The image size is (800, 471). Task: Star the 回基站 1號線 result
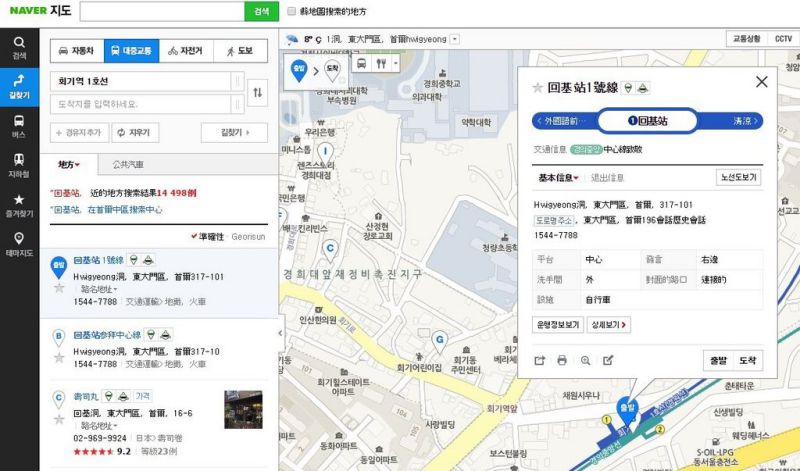point(59,288)
